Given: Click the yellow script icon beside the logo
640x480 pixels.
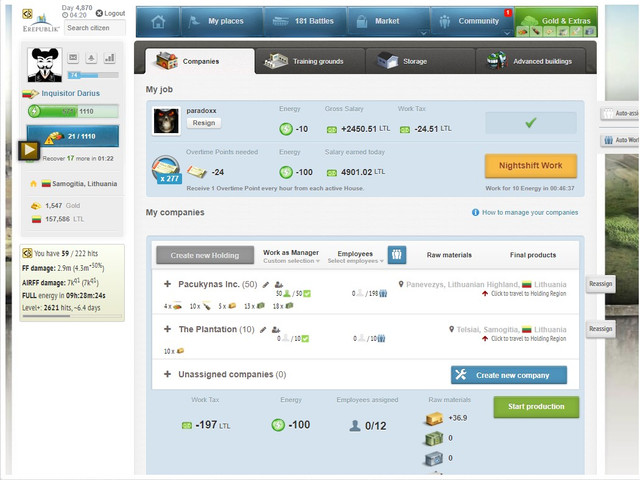Looking at the screenshot, I should point(27,14).
